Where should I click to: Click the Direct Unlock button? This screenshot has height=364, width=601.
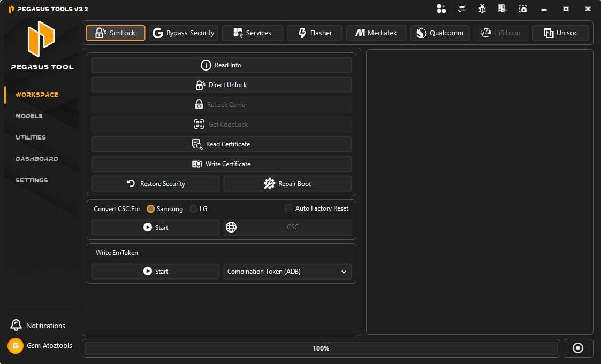pos(221,84)
